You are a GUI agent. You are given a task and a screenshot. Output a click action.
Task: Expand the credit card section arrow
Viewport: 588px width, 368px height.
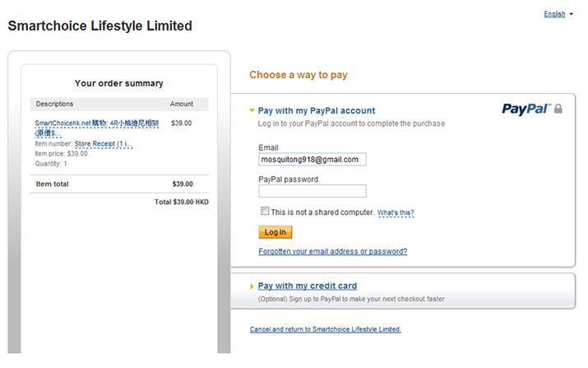pos(252,286)
